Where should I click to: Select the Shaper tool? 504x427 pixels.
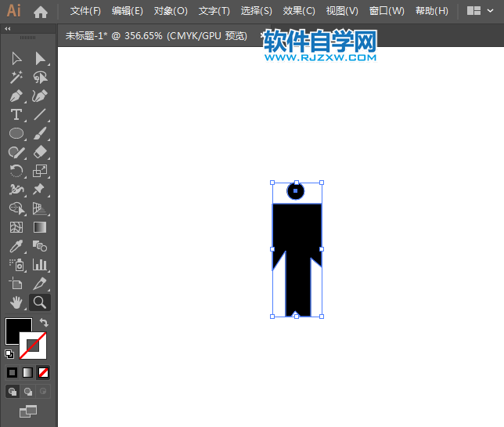[16, 152]
